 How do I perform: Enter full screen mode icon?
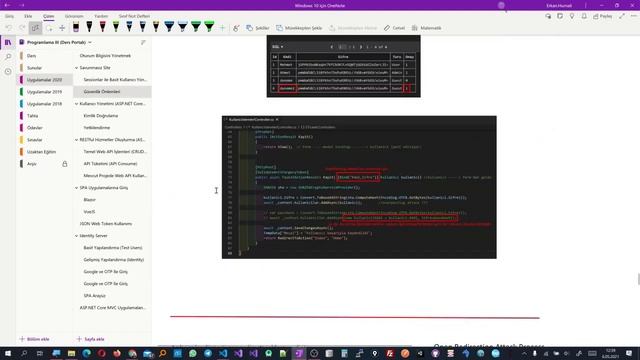622,16
